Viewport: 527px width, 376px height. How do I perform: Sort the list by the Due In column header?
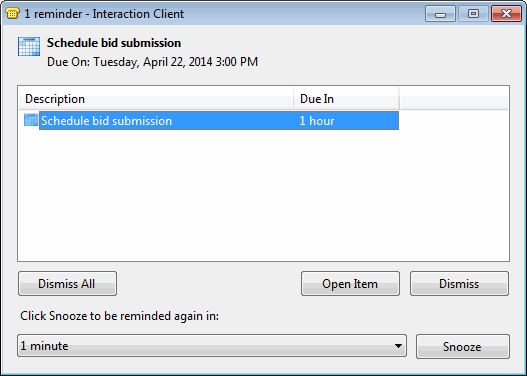coord(346,99)
